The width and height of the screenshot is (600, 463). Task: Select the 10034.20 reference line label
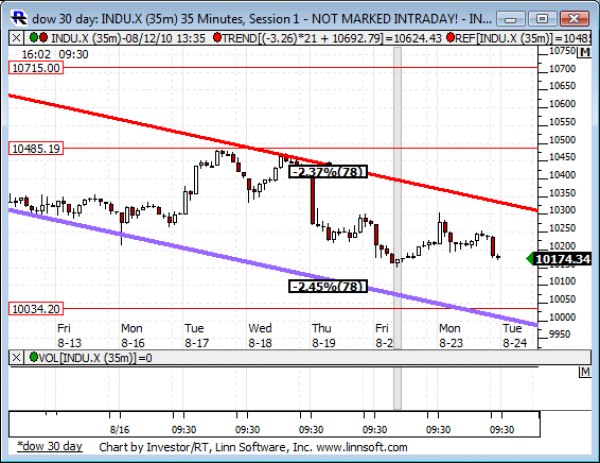(36, 309)
